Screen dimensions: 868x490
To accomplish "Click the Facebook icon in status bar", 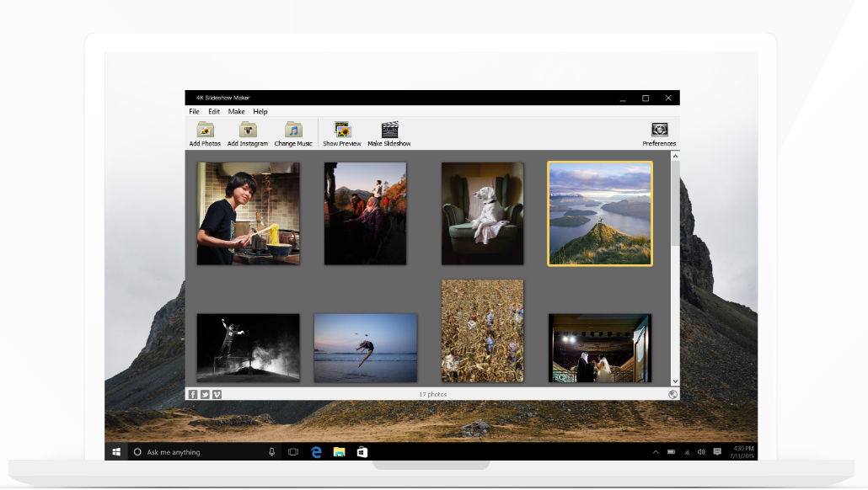I will 193,394.
